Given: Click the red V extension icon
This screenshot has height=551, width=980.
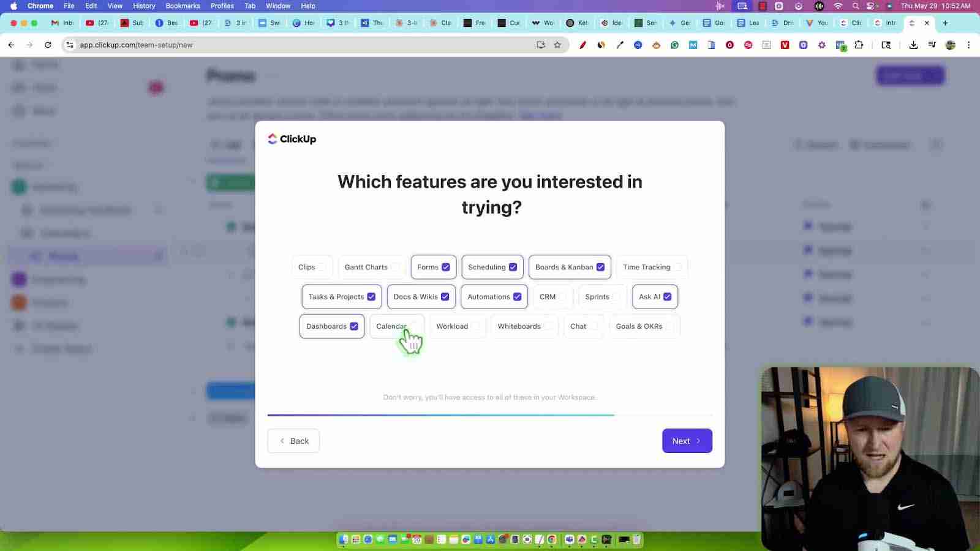Looking at the screenshot, I should coord(785,45).
